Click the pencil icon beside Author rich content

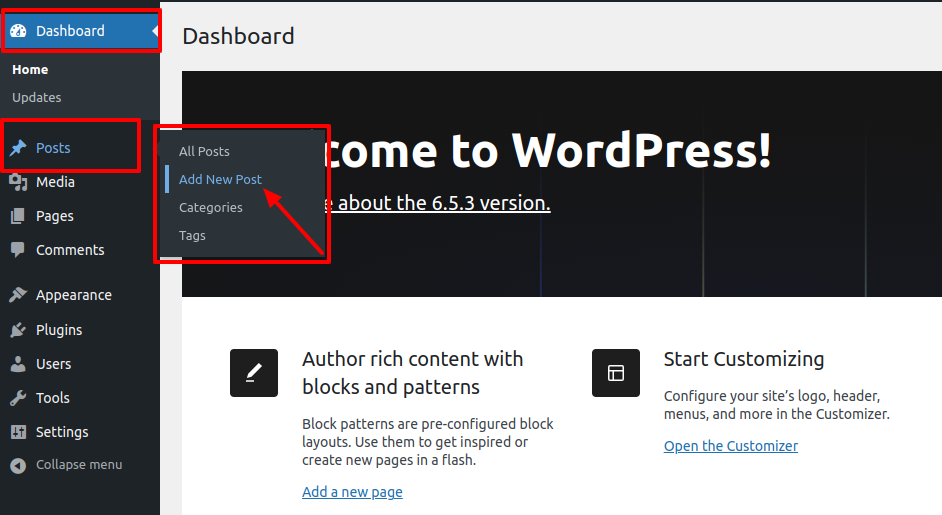[254, 373]
